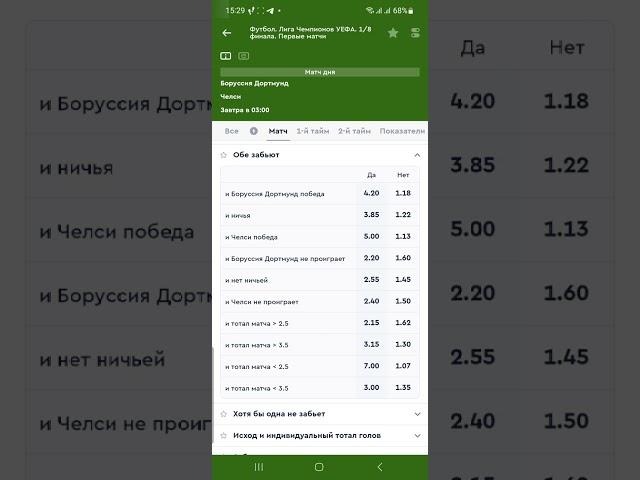Screen dimensions: 640x480
Task: Select 3.00 odds for тотал матча < 3.5
Action: tap(371, 388)
